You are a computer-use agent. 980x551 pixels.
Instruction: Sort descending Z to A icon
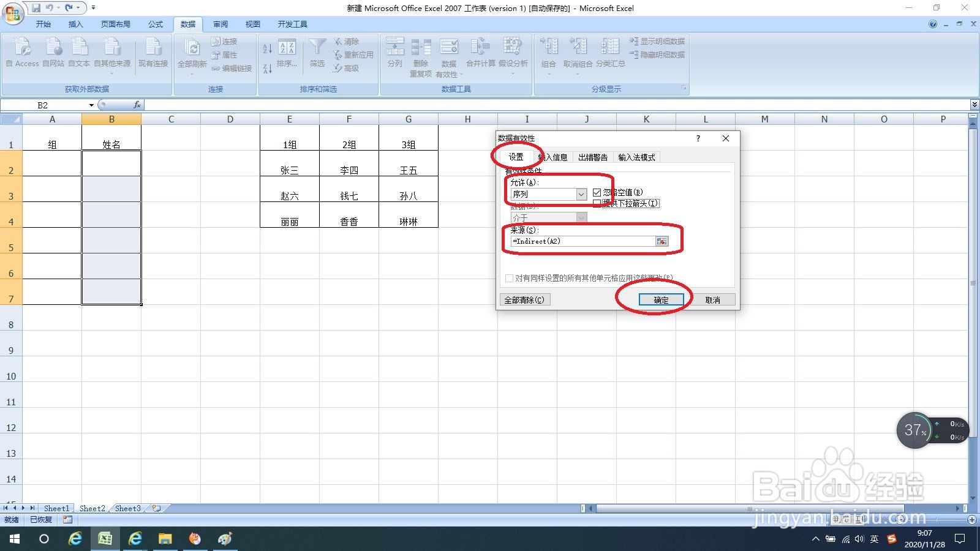(x=268, y=68)
